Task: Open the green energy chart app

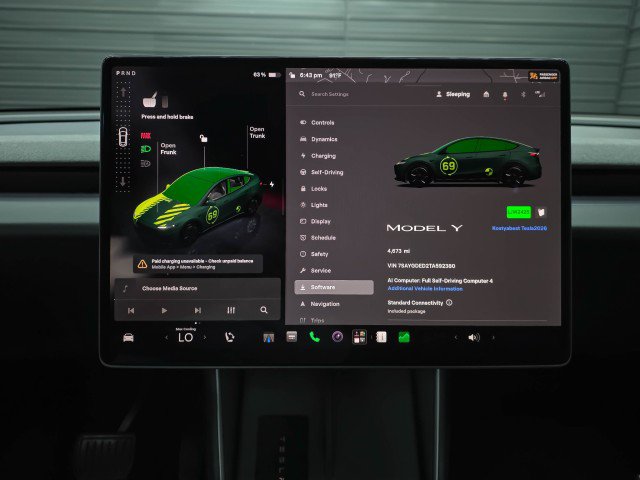Action: (x=404, y=337)
